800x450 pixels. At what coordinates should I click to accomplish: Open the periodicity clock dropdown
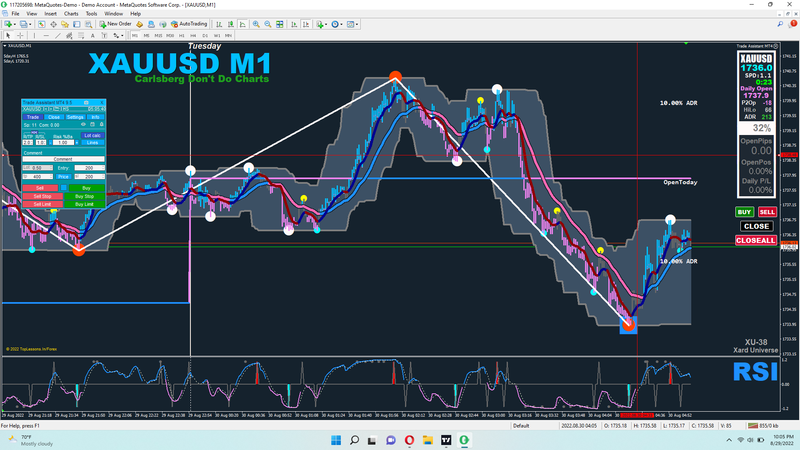(340, 23)
